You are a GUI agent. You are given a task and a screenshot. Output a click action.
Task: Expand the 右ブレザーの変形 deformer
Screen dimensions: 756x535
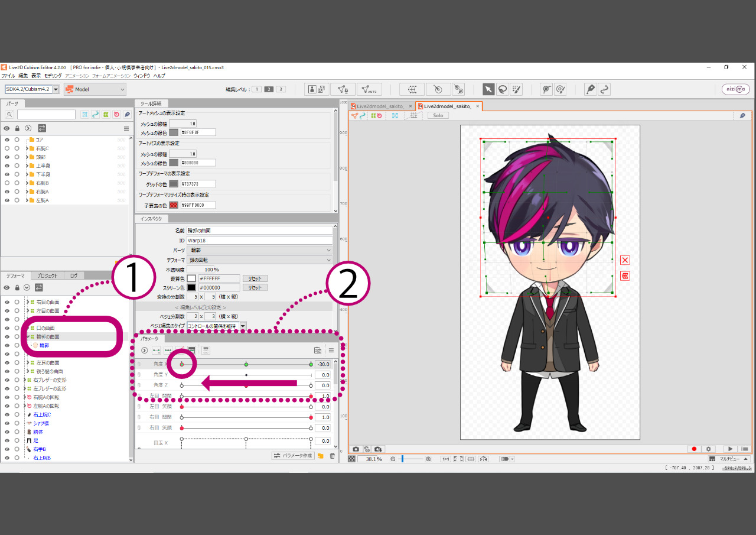(x=24, y=380)
